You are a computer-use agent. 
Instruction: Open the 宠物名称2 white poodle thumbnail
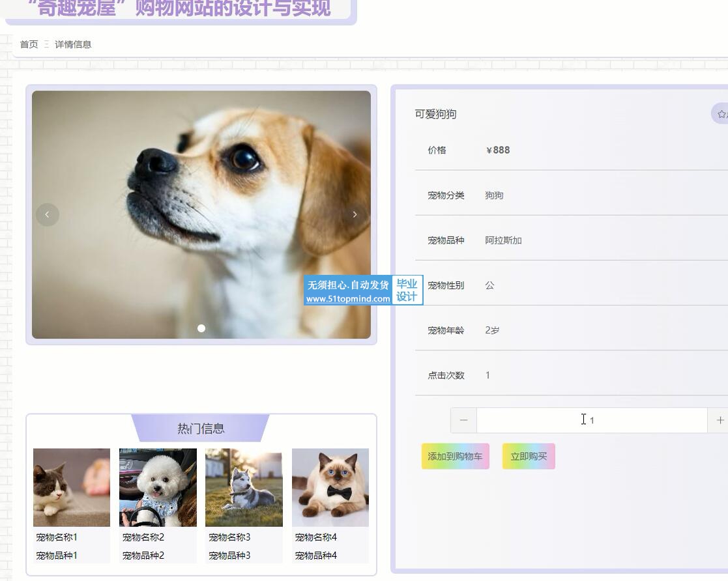pos(158,487)
